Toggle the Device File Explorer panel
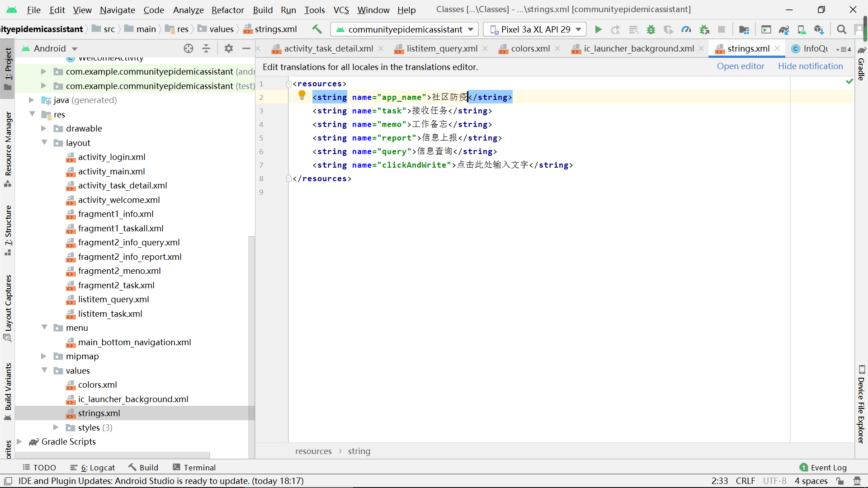Screen dimensions: 868x488 coord(861,404)
